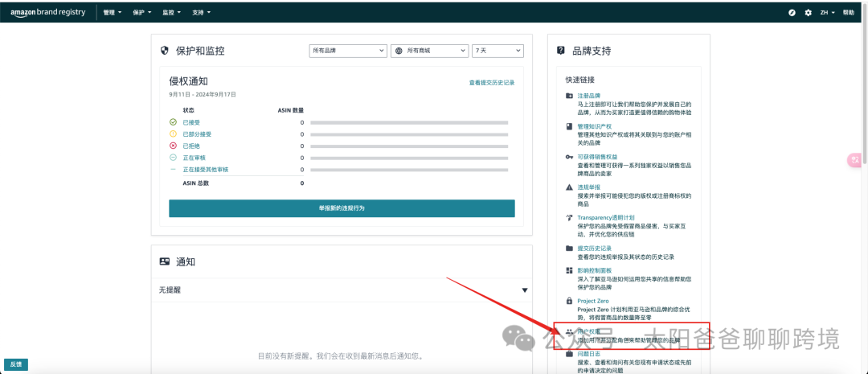This screenshot has width=868, height=374.
Task: Click the 正在审核 status link
Action: click(194, 158)
